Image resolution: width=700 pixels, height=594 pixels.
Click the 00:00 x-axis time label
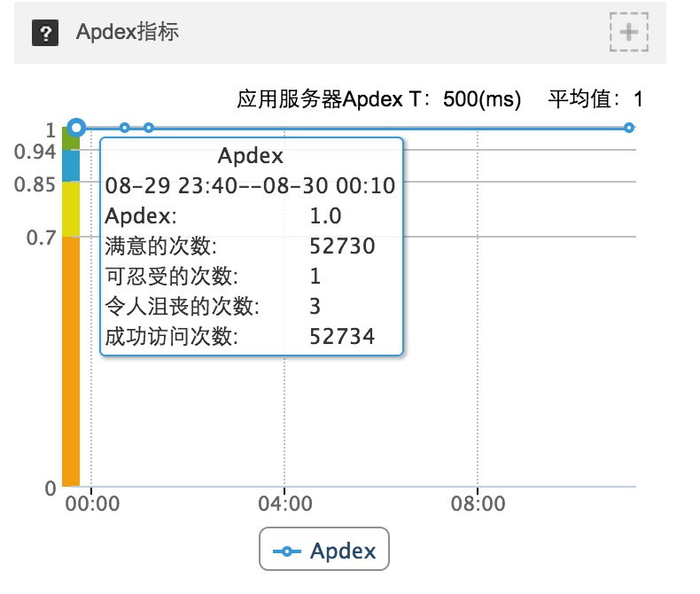click(92, 504)
